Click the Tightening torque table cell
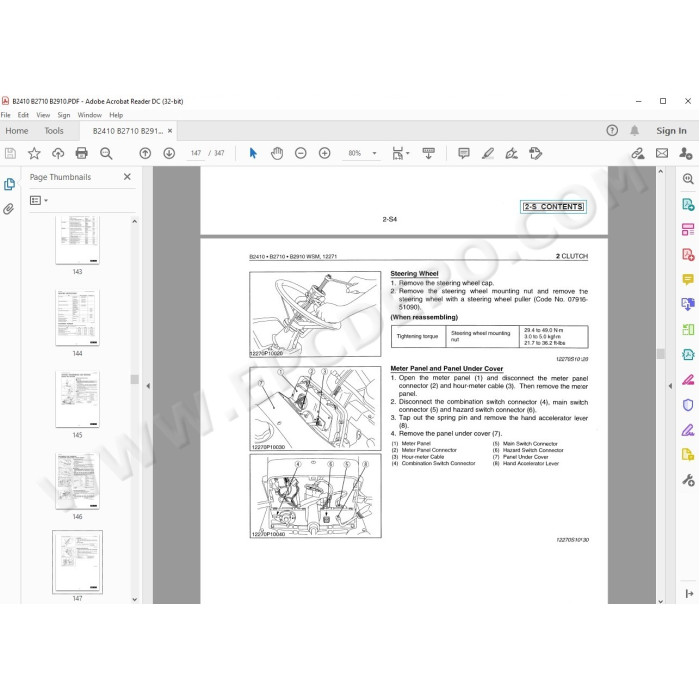700x700 pixels. coord(417,336)
